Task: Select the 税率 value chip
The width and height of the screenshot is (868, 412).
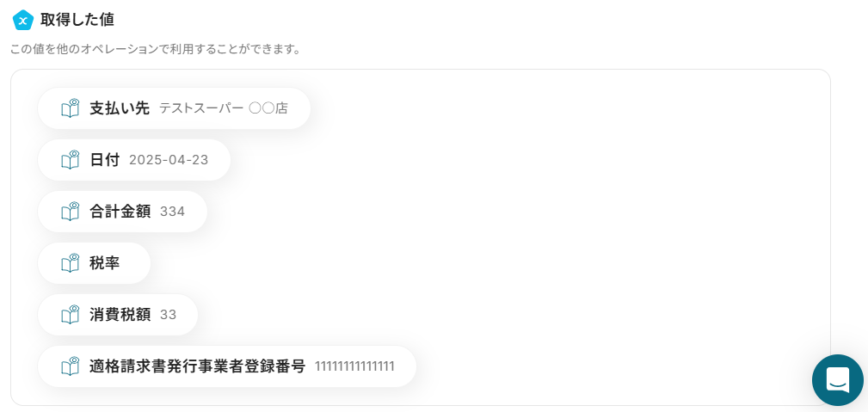Action: coord(94,263)
